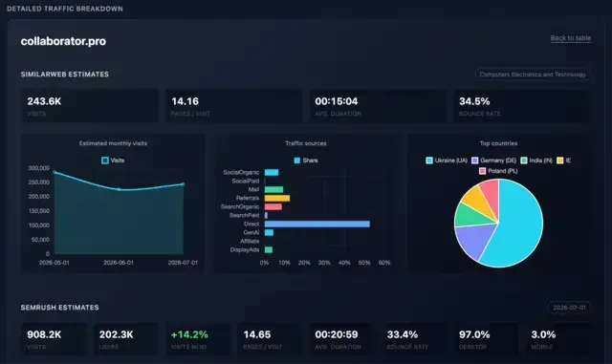This screenshot has width=612, height=364.
Task: Click the +14.2% visits MoM value
Action: [189, 334]
